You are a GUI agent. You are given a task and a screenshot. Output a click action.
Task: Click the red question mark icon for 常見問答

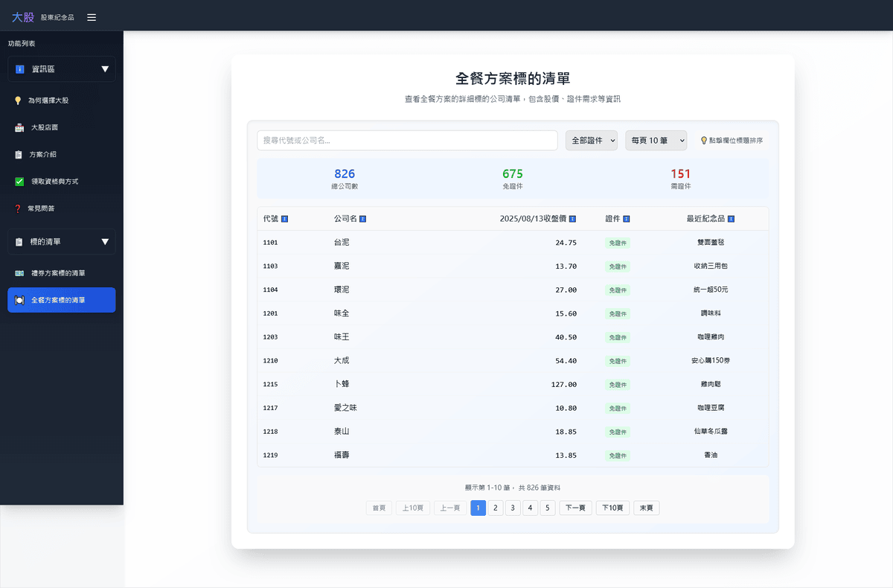click(17, 208)
